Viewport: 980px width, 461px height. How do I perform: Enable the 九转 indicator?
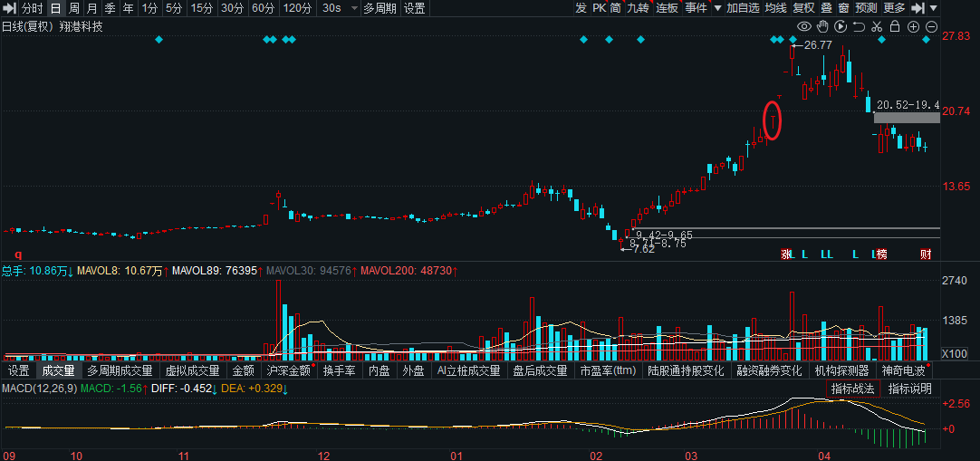point(639,8)
